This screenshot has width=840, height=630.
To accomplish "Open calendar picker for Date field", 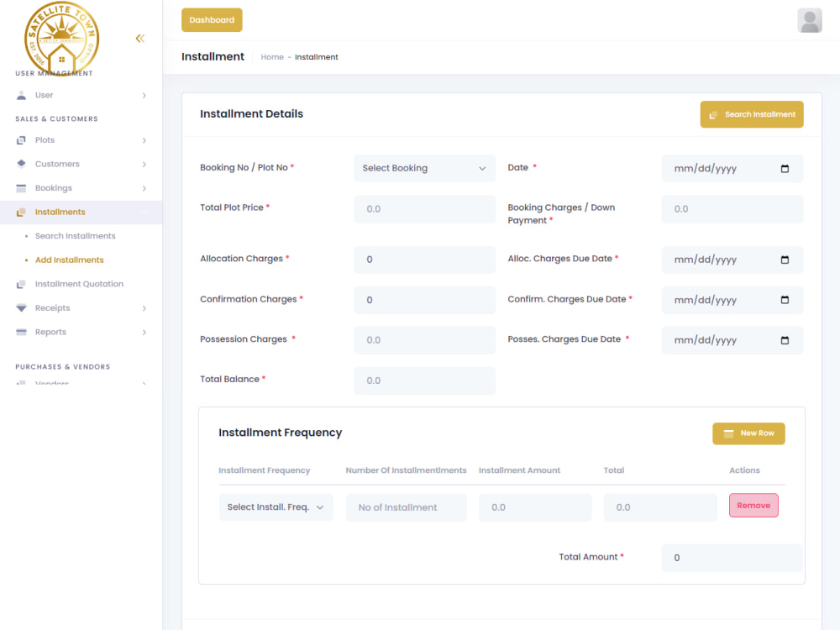I will pyautogui.click(x=785, y=169).
